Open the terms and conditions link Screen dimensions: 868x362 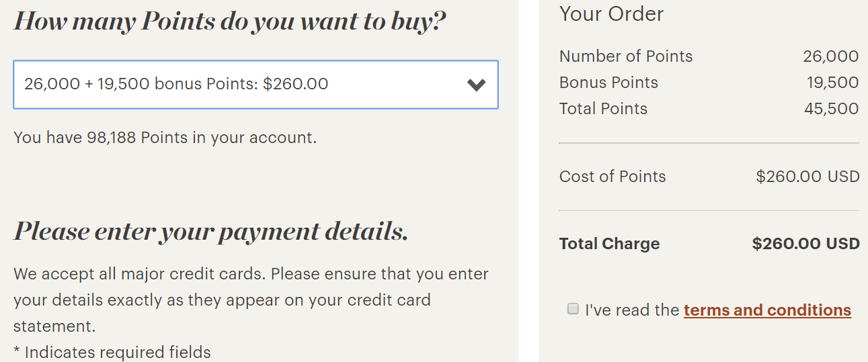pyautogui.click(x=767, y=310)
